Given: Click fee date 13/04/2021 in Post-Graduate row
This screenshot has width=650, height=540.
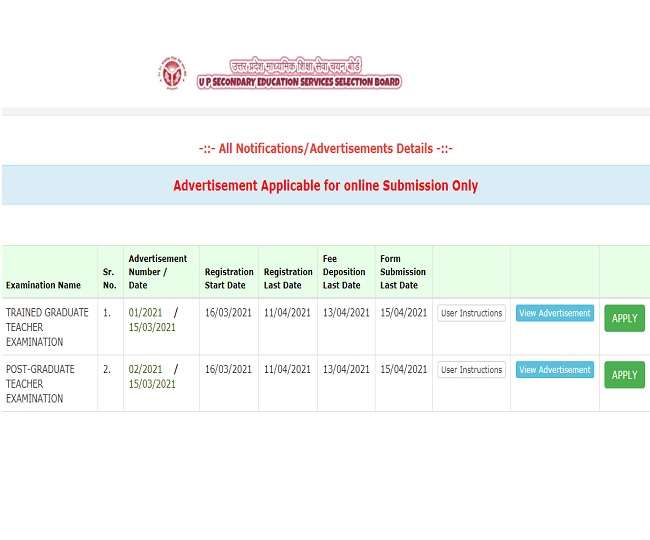Looking at the screenshot, I should [x=346, y=369].
